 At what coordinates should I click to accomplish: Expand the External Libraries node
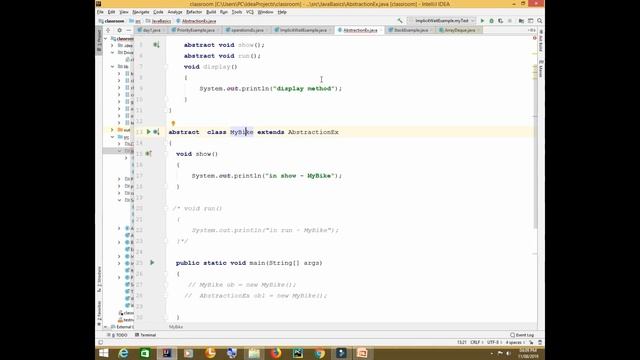(106, 327)
